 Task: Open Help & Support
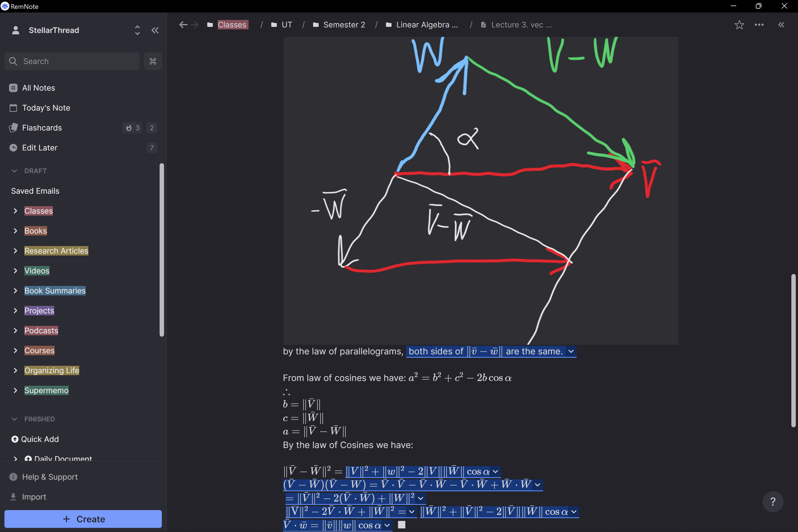(50, 477)
